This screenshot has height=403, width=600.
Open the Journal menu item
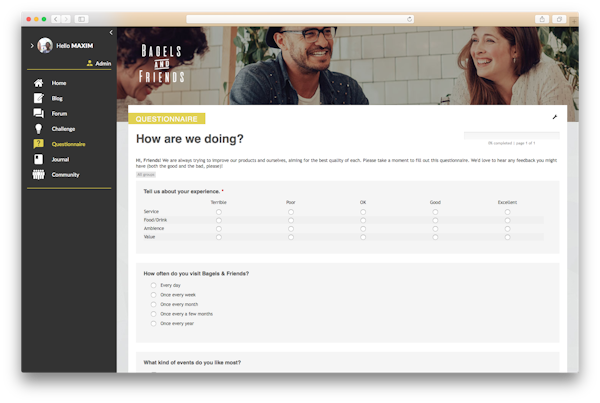pyautogui.click(x=60, y=160)
